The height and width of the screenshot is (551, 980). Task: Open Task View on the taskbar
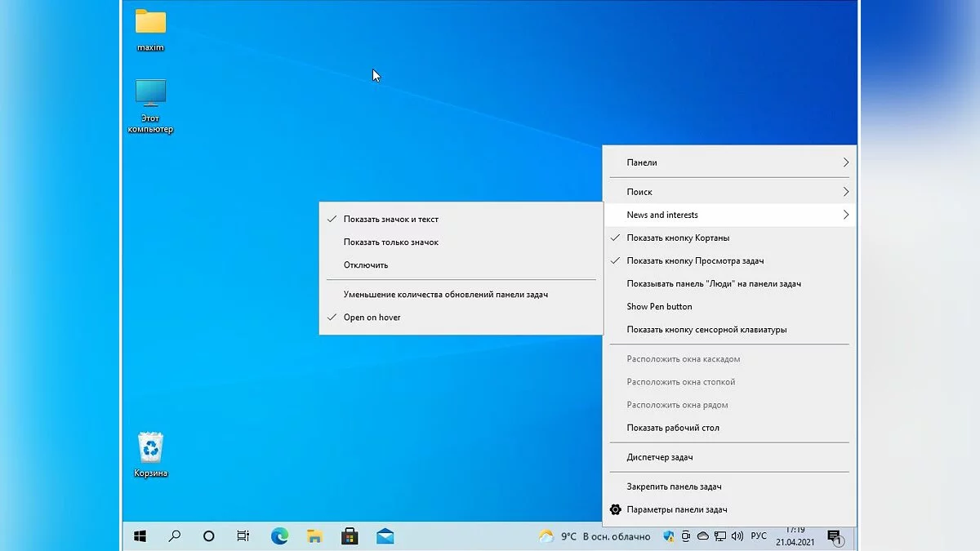click(243, 536)
